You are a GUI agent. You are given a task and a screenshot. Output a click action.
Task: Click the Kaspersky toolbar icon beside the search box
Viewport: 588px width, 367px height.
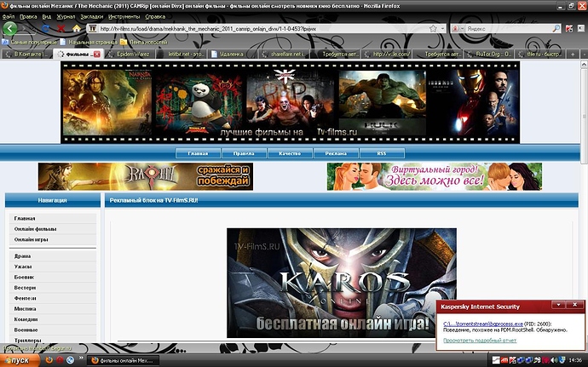(569, 28)
